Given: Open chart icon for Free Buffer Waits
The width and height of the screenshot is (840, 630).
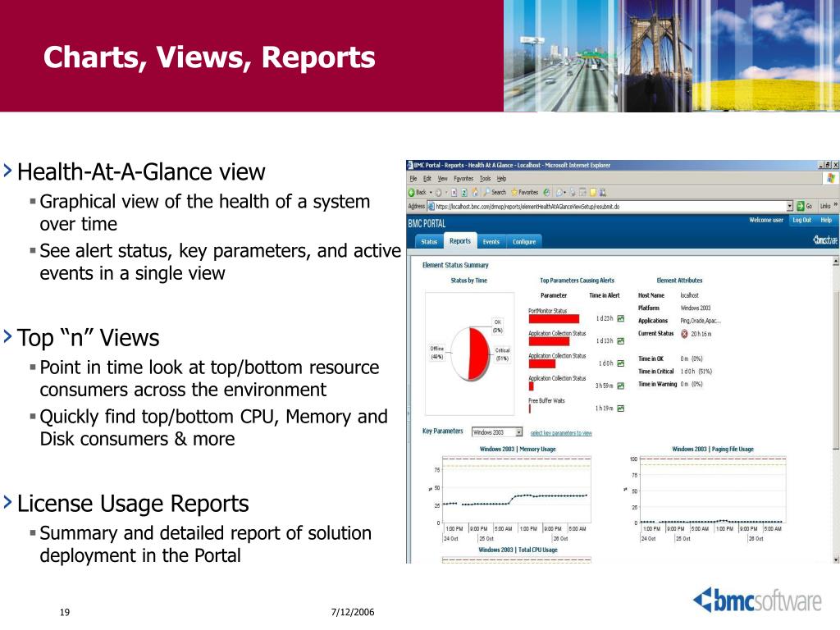Looking at the screenshot, I should point(620,409).
